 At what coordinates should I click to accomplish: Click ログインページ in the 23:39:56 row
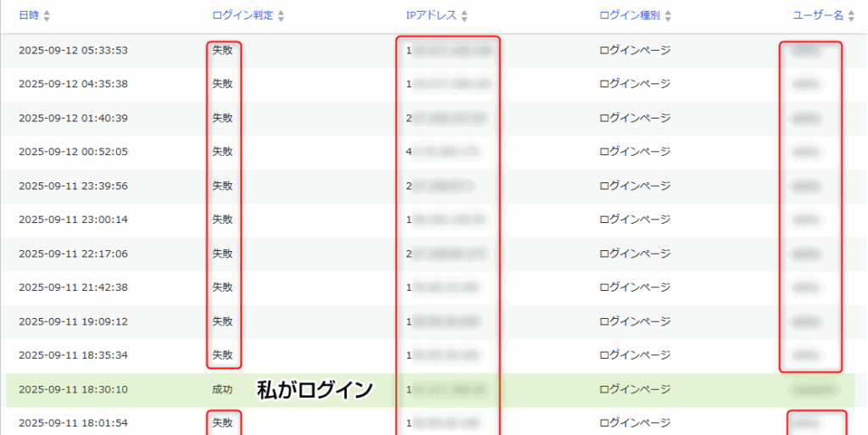click(x=635, y=186)
